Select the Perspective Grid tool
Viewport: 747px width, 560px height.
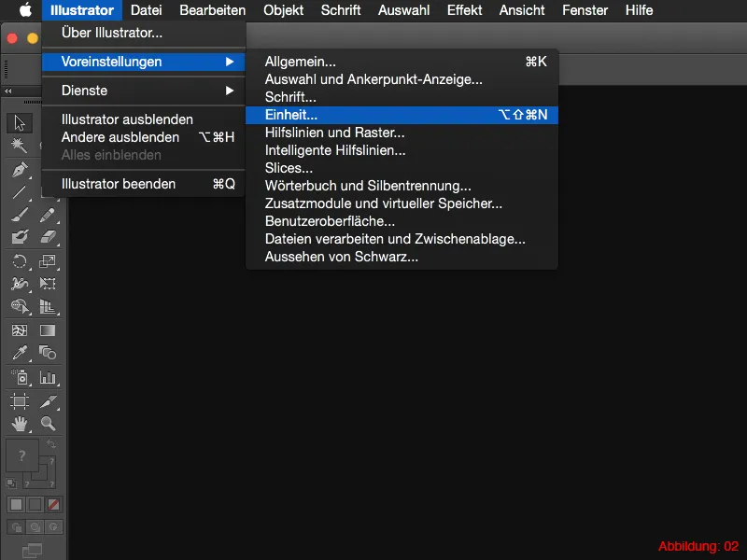click(48, 306)
